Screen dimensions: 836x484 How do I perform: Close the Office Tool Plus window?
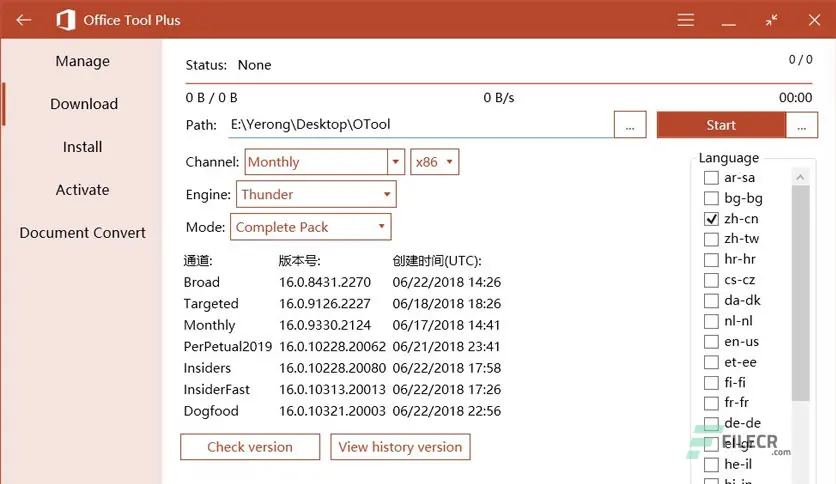[814, 20]
